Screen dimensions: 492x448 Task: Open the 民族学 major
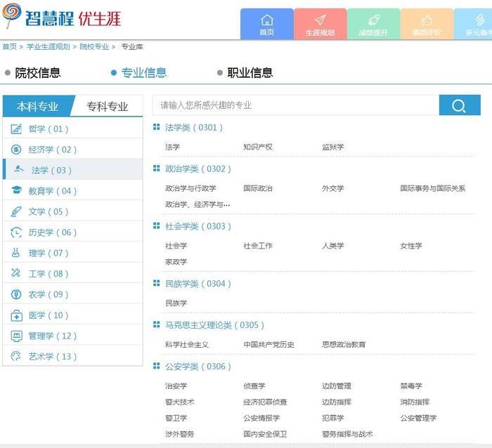pos(176,303)
